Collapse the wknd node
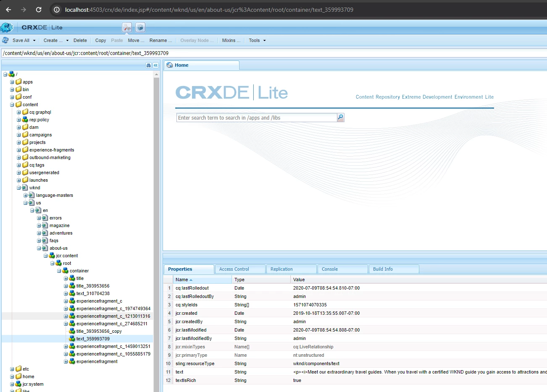 point(19,188)
